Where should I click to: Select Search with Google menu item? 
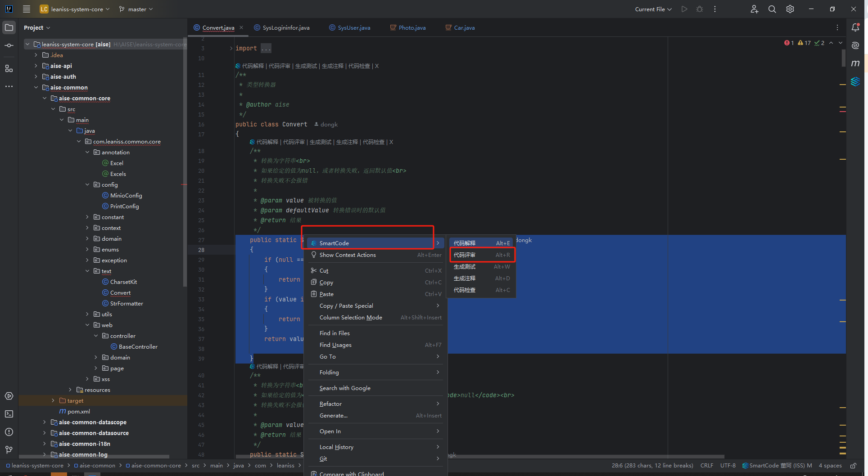point(376,388)
